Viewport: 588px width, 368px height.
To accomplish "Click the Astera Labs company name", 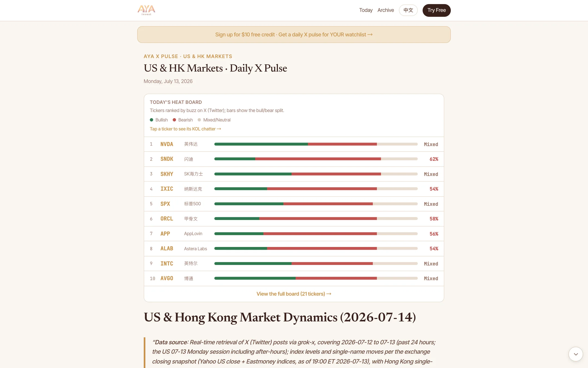I will click(x=195, y=249).
